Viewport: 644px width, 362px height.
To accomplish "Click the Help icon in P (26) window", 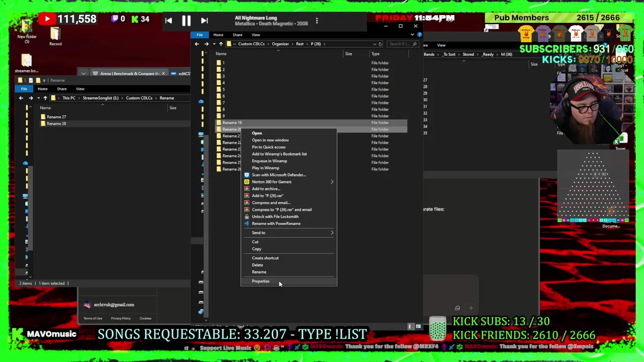I will pyautogui.click(x=420, y=35).
